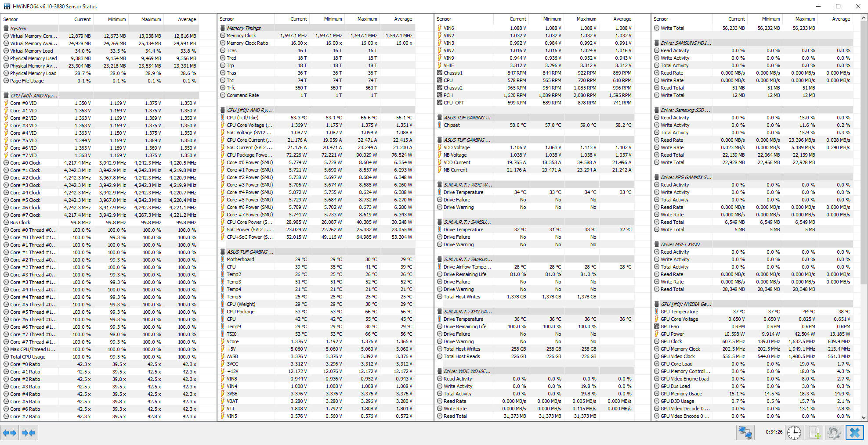The width and height of the screenshot is (868, 445).
Task: Click the scroll up arrow of the vertical scrollbar
Action: [864, 18]
